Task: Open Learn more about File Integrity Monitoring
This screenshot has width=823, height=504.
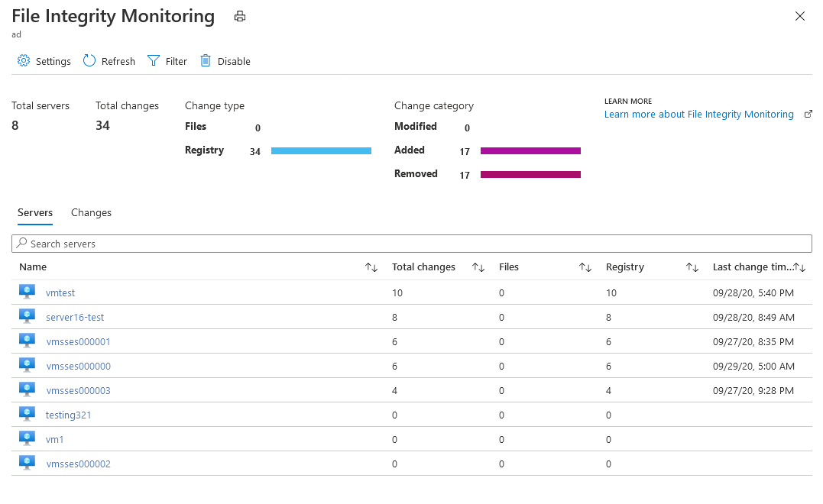Action: coord(698,115)
